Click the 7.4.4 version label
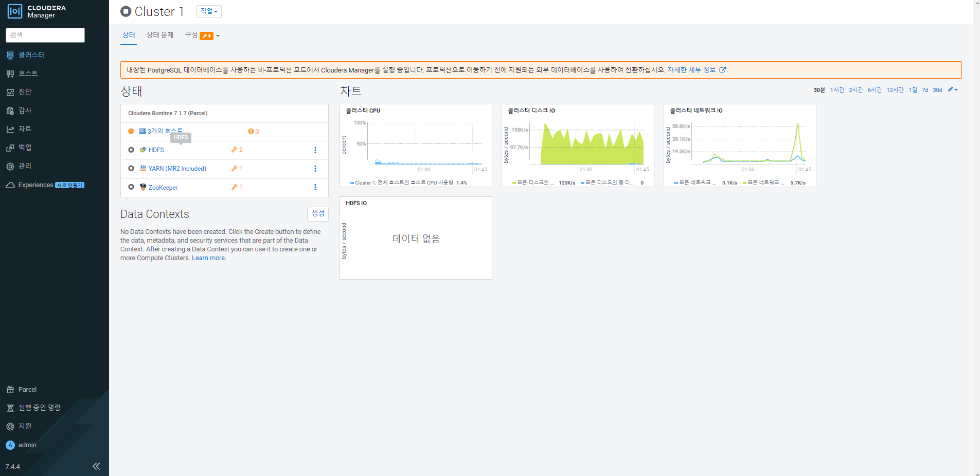The height and width of the screenshot is (476, 980). tap(13, 467)
